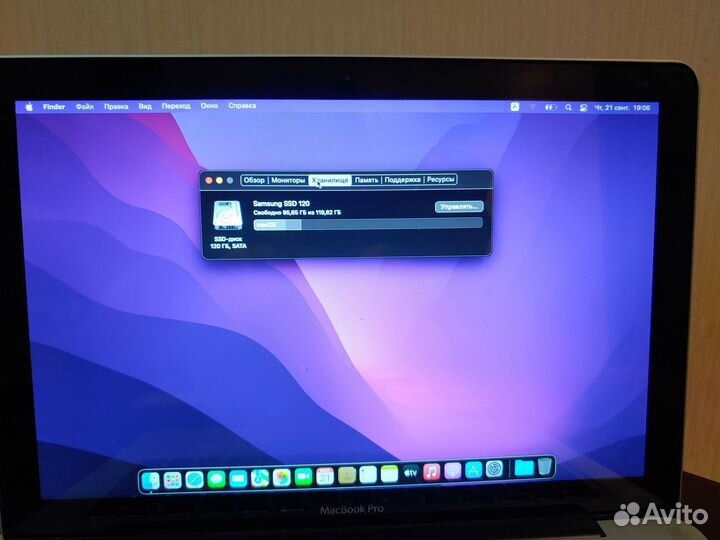
Task: Click the SSD disk drive icon
Action: pos(227,215)
